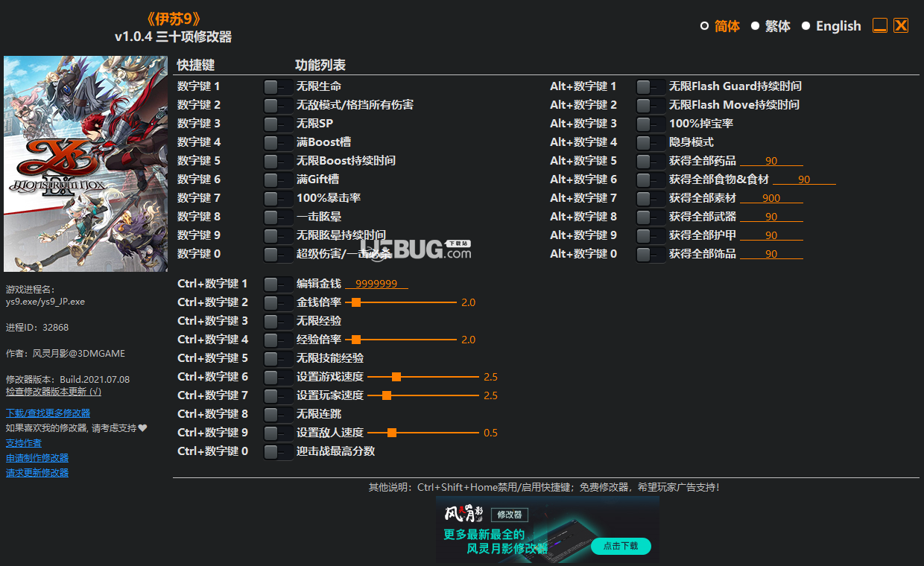Enable 一击眩晕 switch
Screen dimensions: 924x566
pyautogui.click(x=278, y=217)
